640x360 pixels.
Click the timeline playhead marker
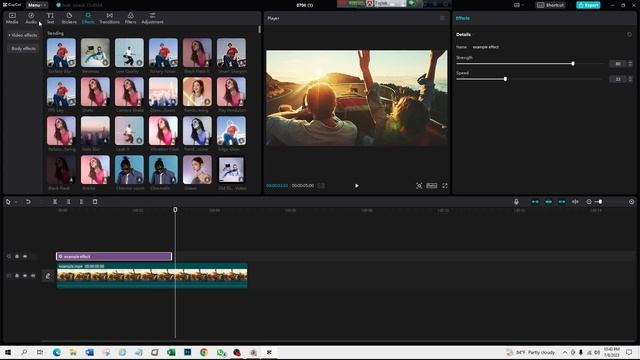tap(175, 209)
